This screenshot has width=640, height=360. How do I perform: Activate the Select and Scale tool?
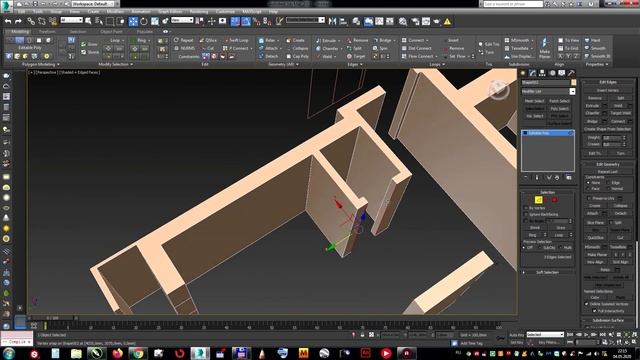pos(155,21)
